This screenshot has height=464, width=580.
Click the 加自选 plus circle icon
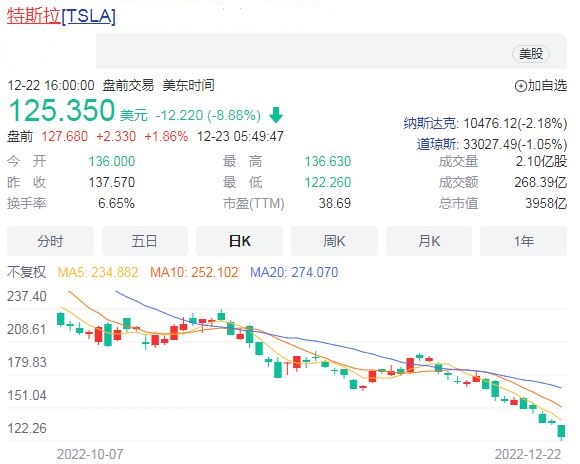coord(520,86)
